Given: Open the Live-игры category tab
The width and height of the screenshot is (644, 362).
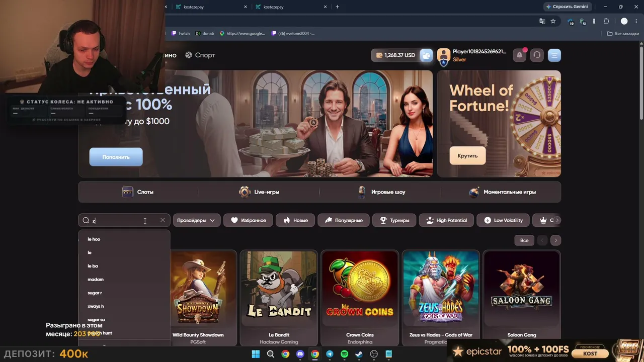Looking at the screenshot, I should tap(259, 192).
